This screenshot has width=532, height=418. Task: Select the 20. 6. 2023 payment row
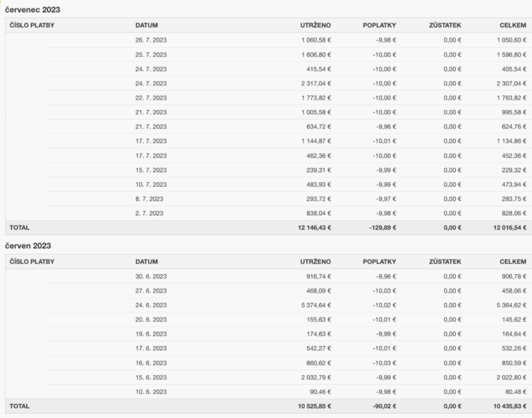268,320
